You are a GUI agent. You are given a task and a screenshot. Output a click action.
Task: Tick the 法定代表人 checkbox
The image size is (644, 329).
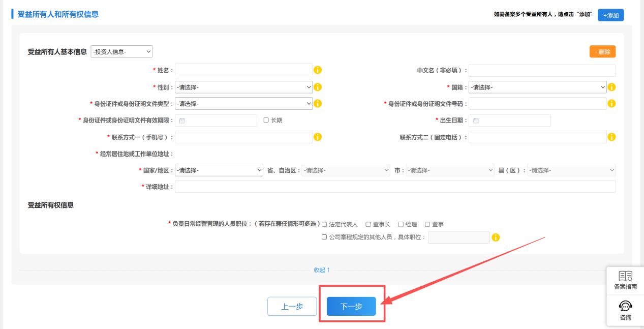(324, 224)
